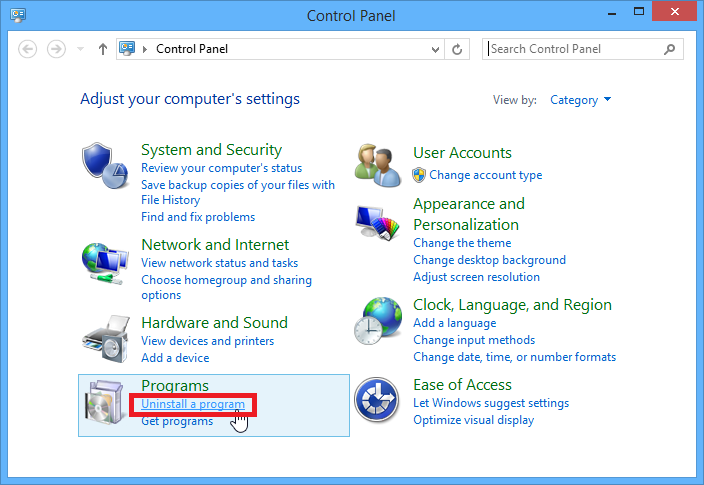Open Save backup copies with File History

[x=238, y=192]
